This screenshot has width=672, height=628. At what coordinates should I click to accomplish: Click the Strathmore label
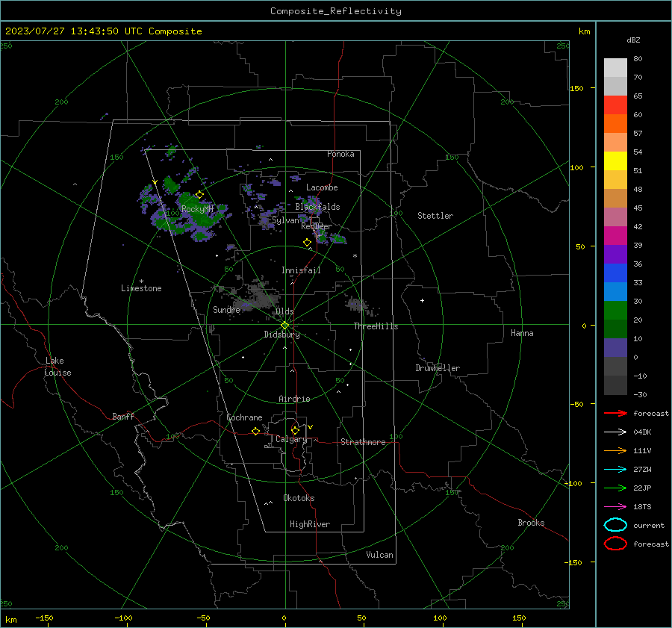[363, 442]
